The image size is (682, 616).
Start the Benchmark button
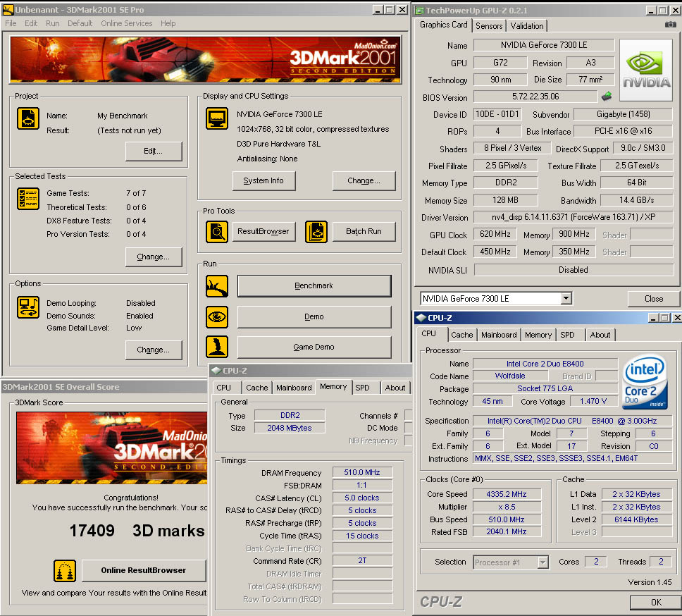pos(314,286)
